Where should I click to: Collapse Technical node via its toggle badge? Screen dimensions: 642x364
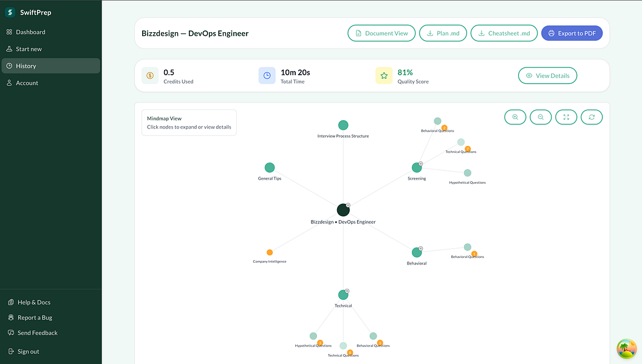tap(347, 291)
